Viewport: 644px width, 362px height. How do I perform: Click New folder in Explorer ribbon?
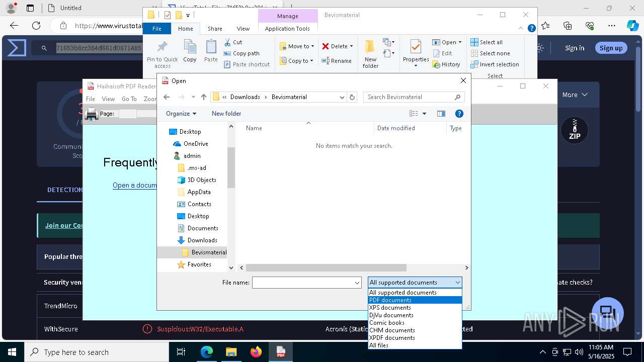tap(370, 54)
